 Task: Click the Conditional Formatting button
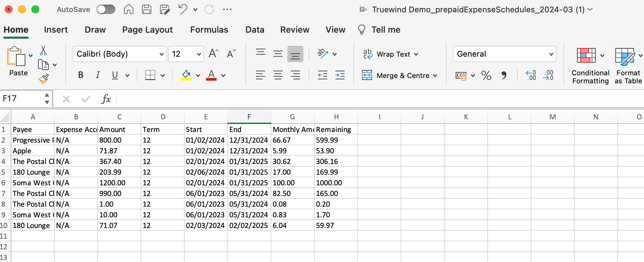(590, 66)
